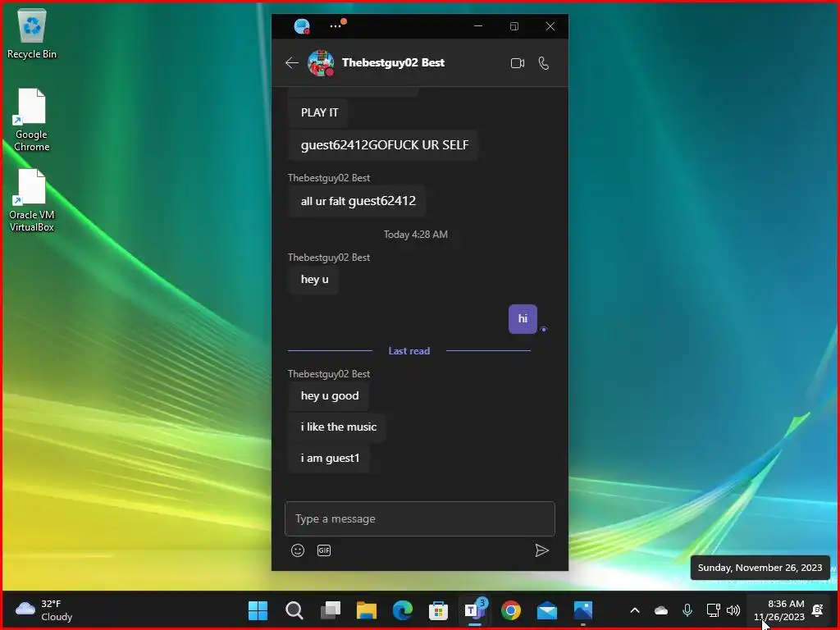This screenshot has width=840, height=630.
Task: Open the Mail app from the taskbar
Action: point(547,610)
